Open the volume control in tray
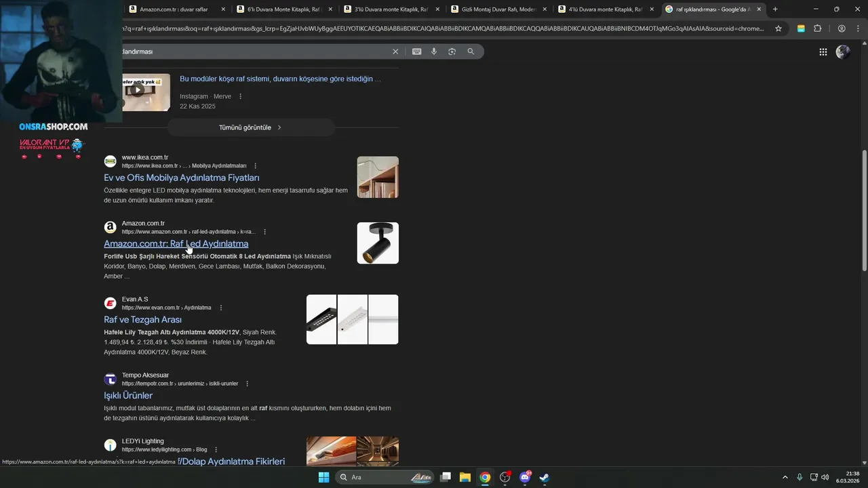The width and height of the screenshot is (868, 488). point(825,477)
